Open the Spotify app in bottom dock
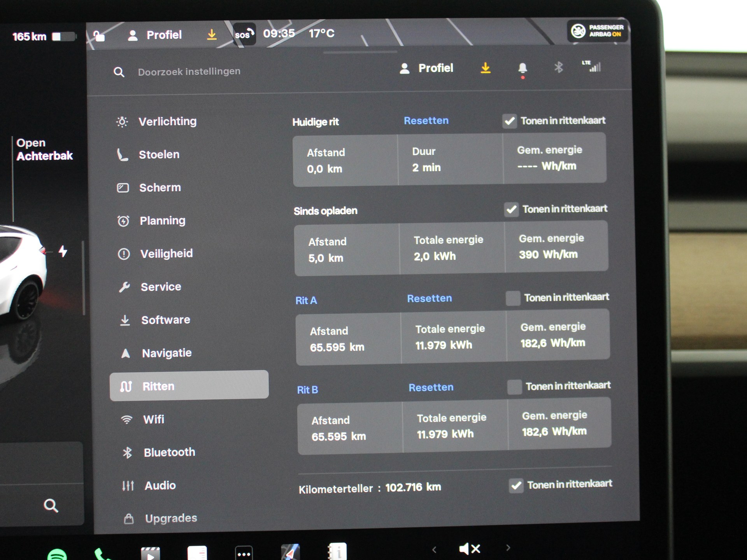The height and width of the screenshot is (560, 747). (x=57, y=554)
